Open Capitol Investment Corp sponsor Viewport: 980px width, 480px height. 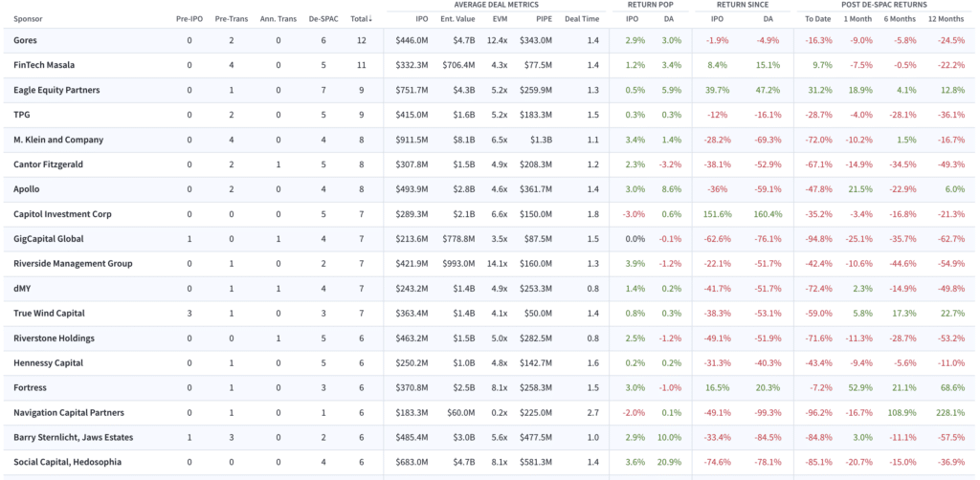(x=62, y=214)
